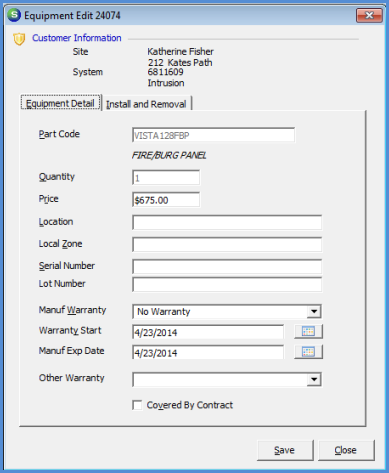Click the Quantity input field
The height and width of the screenshot is (473, 389).
(x=166, y=178)
